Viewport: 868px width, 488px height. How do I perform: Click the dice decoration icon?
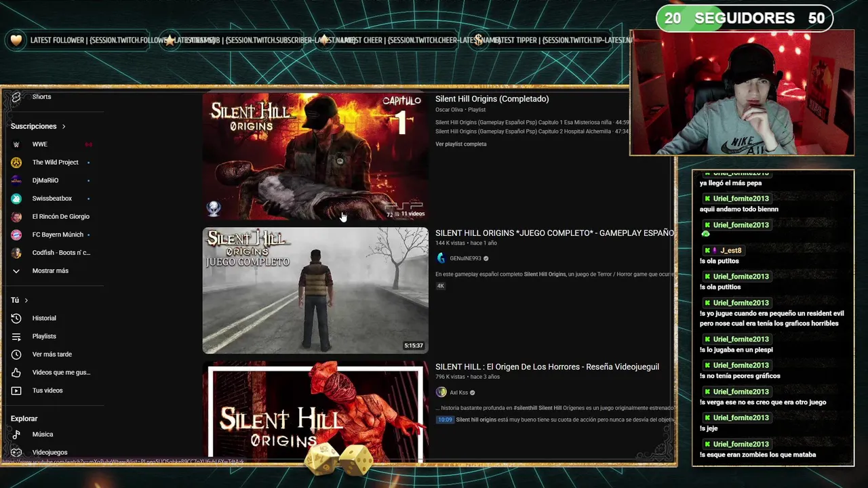[x=338, y=460]
